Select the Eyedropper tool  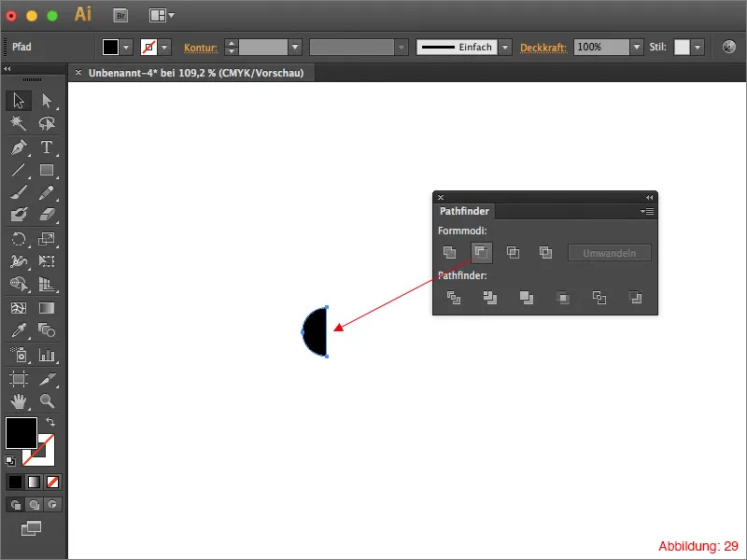(x=19, y=330)
